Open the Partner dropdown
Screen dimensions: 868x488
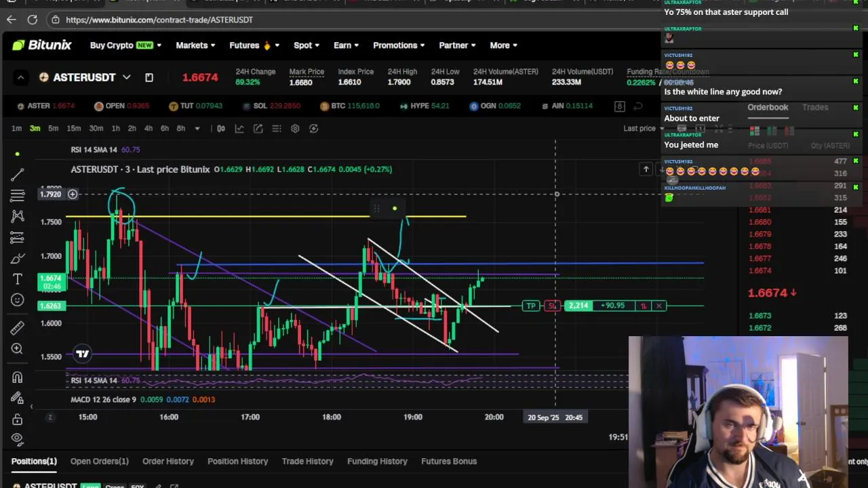[457, 45]
